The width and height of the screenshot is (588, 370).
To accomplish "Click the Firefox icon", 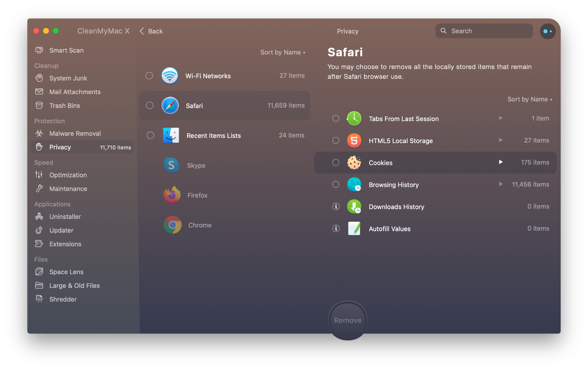I will [x=172, y=195].
